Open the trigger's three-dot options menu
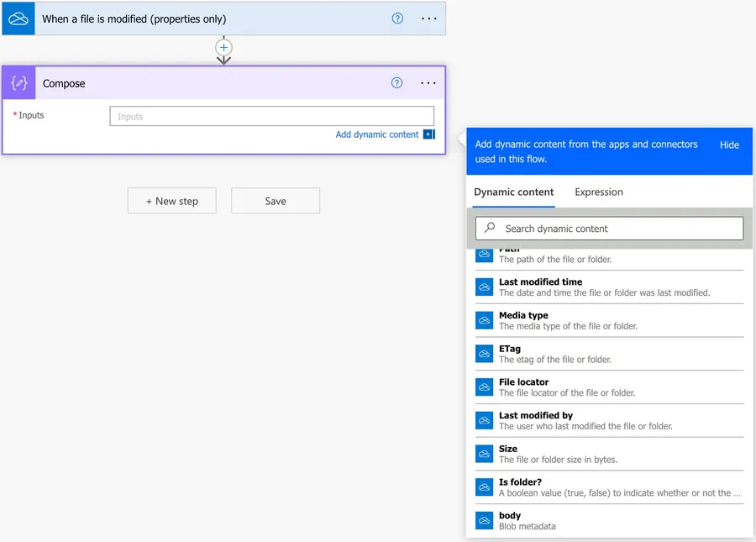This screenshot has width=756, height=542. [428, 18]
